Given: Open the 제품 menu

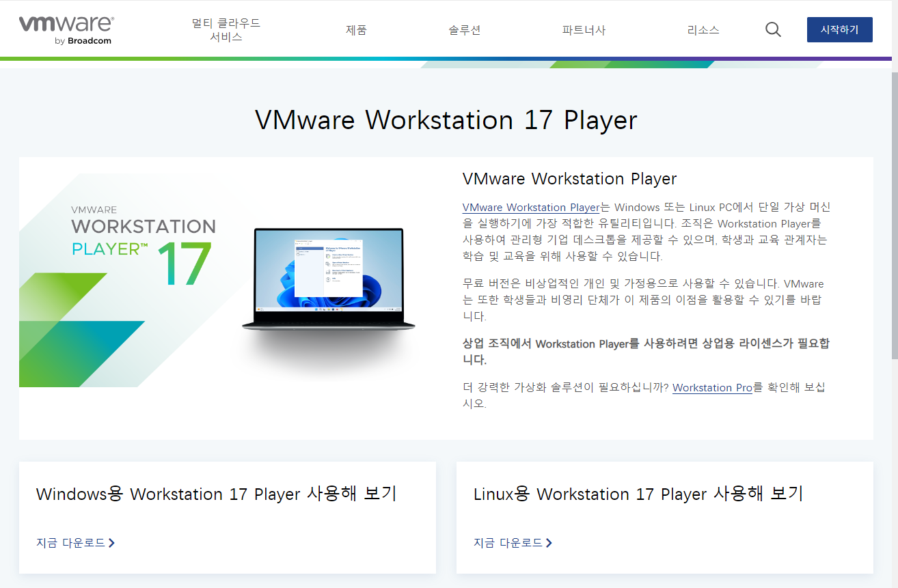Looking at the screenshot, I should point(356,30).
